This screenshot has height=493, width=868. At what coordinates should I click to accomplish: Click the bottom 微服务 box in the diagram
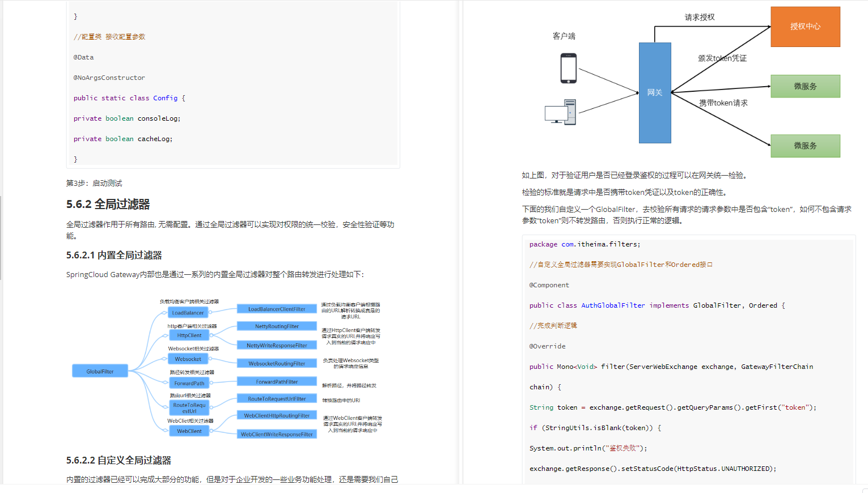(x=805, y=146)
